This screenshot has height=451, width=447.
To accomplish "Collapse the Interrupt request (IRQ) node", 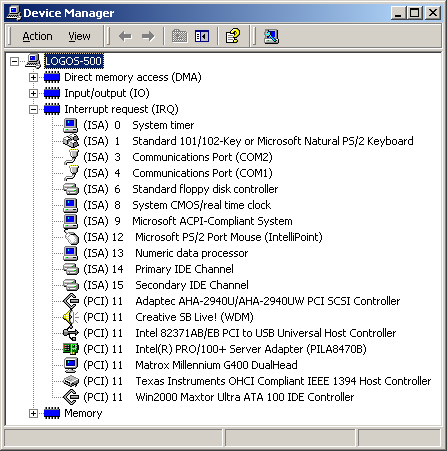I will 33,109.
